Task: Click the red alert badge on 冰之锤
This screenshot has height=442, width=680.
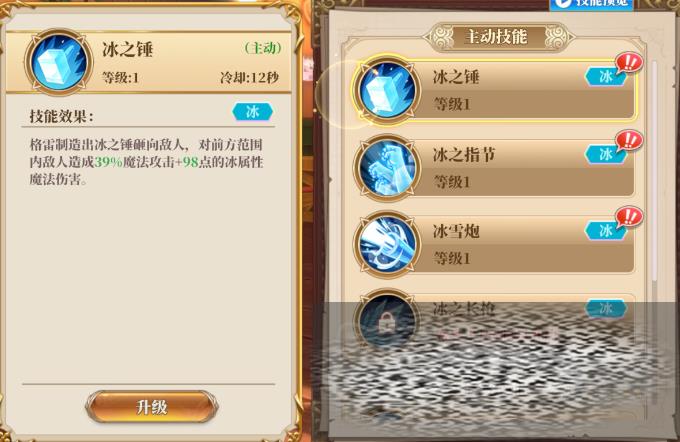Action: tap(628, 63)
